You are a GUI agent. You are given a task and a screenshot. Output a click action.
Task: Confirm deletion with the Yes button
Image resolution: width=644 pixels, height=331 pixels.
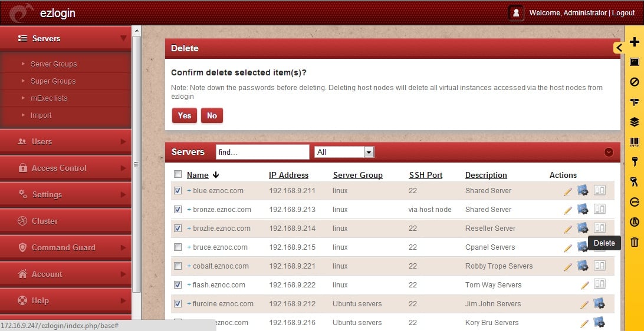185,115
